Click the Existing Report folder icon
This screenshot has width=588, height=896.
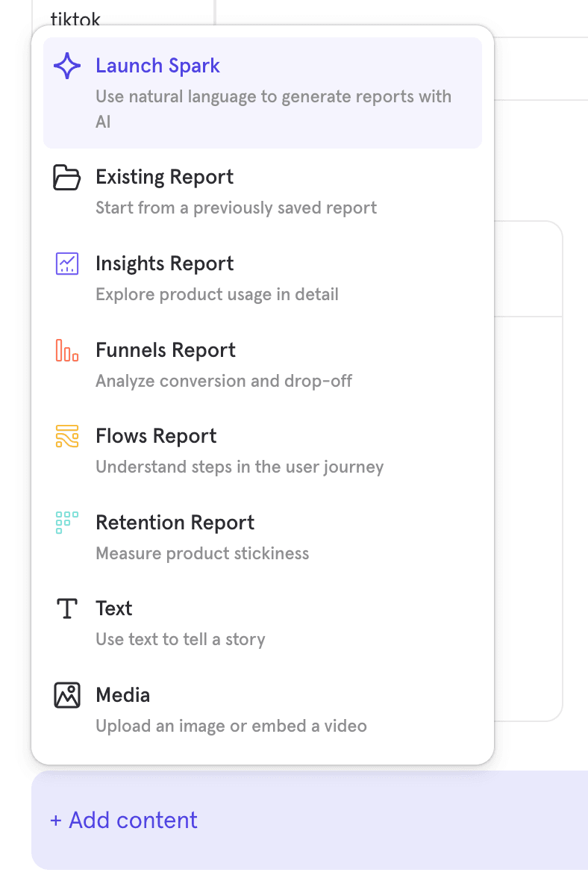click(66, 177)
